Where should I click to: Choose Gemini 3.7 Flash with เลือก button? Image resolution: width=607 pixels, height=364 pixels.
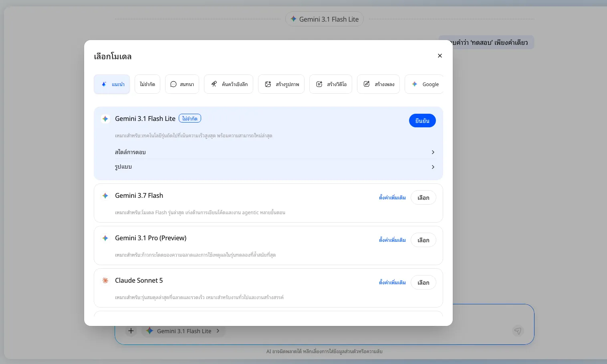(423, 197)
